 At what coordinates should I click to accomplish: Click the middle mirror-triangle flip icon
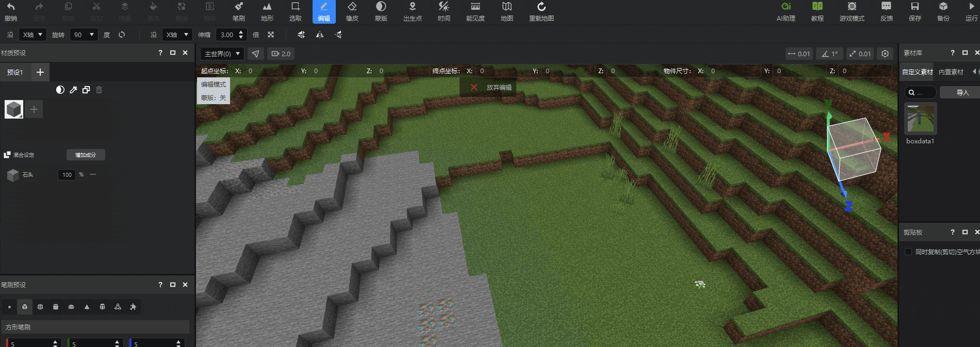point(320,35)
